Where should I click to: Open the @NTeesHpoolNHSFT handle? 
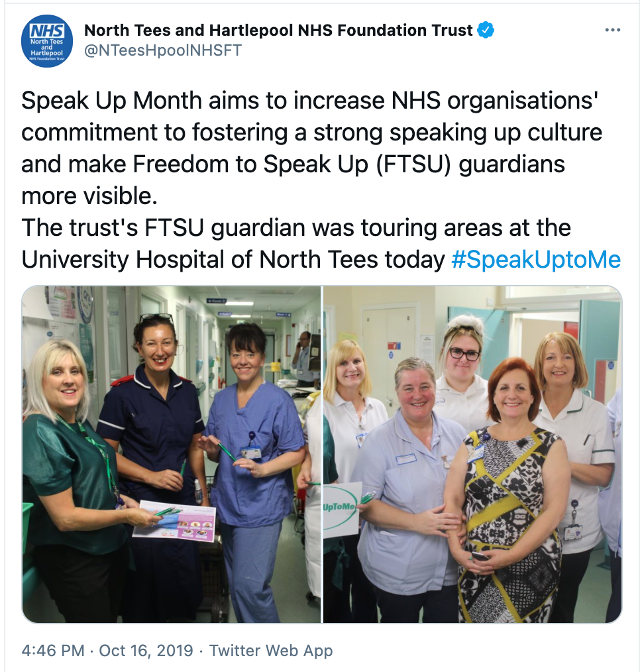[x=163, y=50]
